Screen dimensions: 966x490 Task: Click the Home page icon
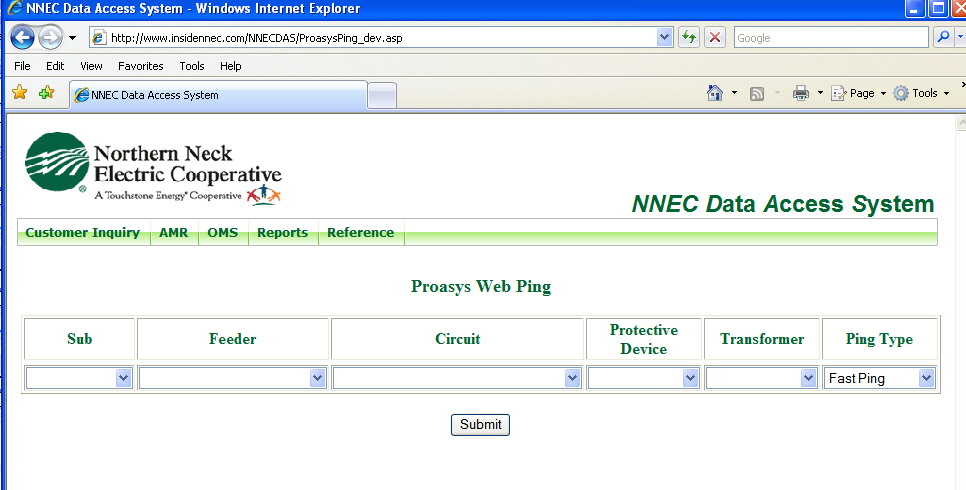[x=715, y=93]
